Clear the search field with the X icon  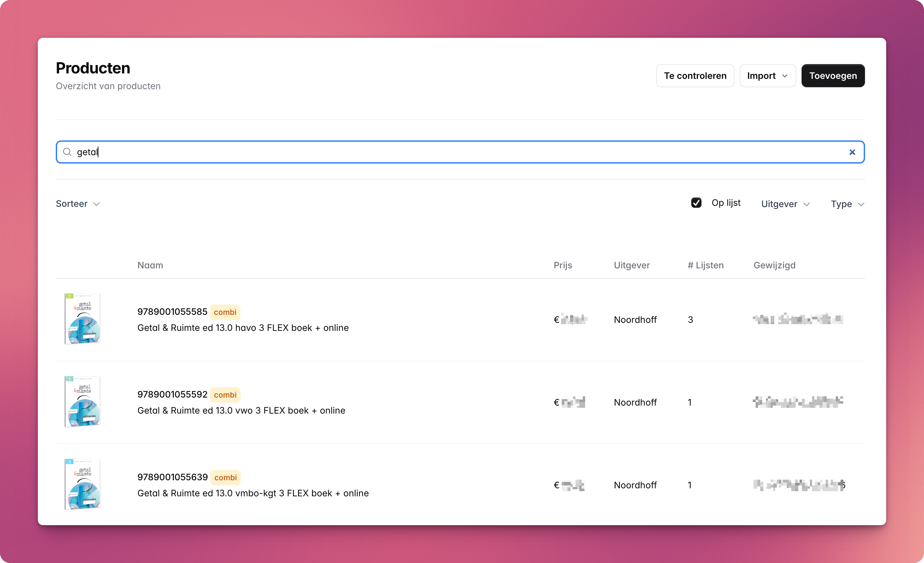click(852, 152)
